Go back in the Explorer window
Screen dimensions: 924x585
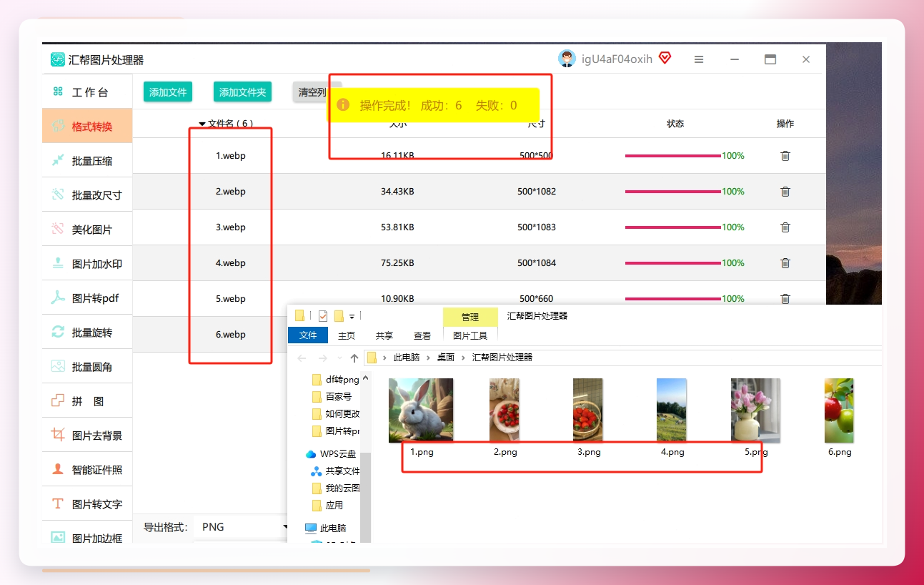tap(302, 358)
